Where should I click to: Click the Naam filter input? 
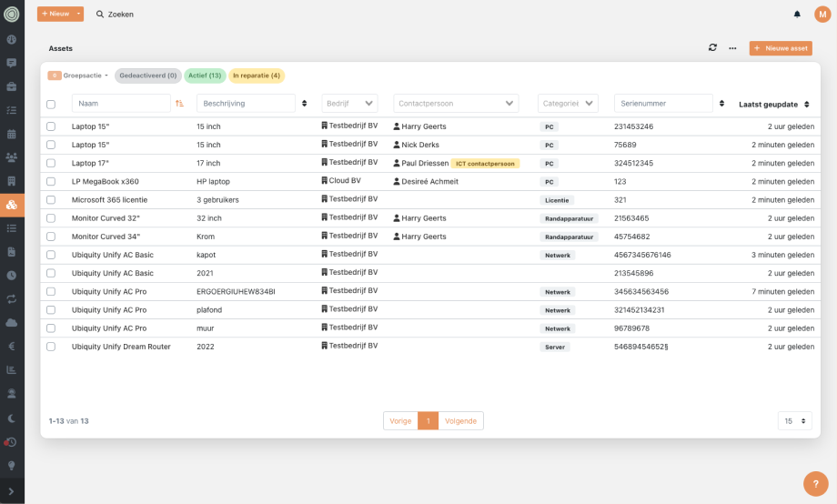click(x=121, y=103)
